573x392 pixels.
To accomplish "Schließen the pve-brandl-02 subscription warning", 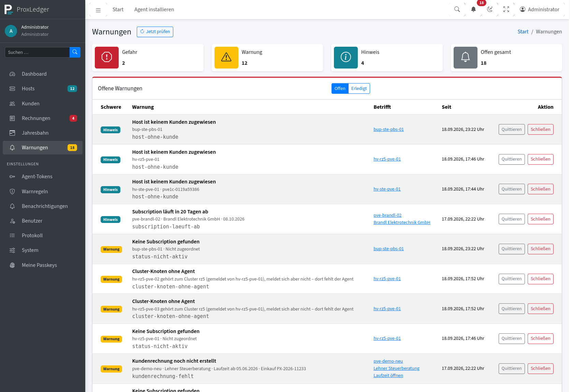I will [540, 219].
